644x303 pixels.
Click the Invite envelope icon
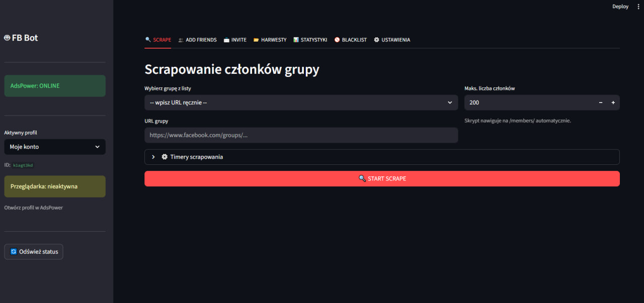pos(226,40)
